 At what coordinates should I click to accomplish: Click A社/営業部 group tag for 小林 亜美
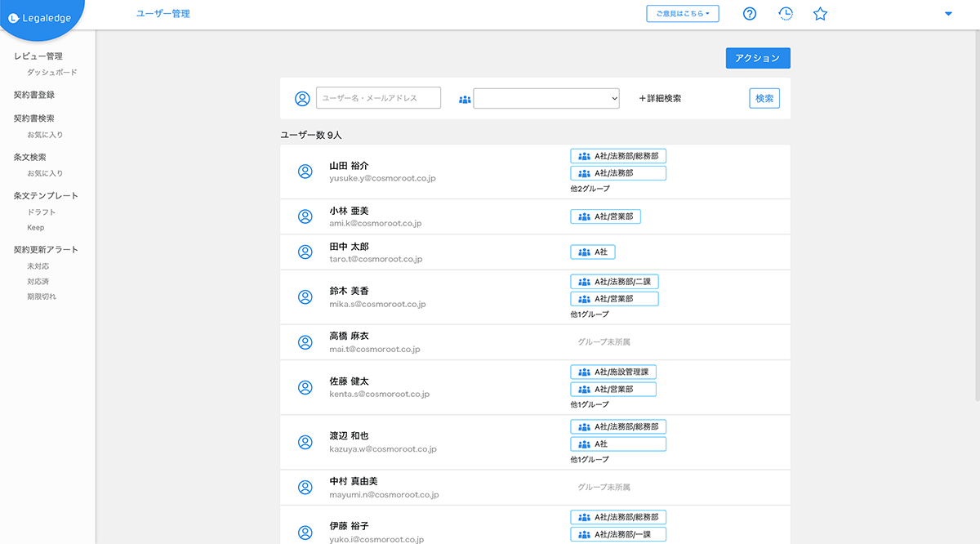point(605,216)
